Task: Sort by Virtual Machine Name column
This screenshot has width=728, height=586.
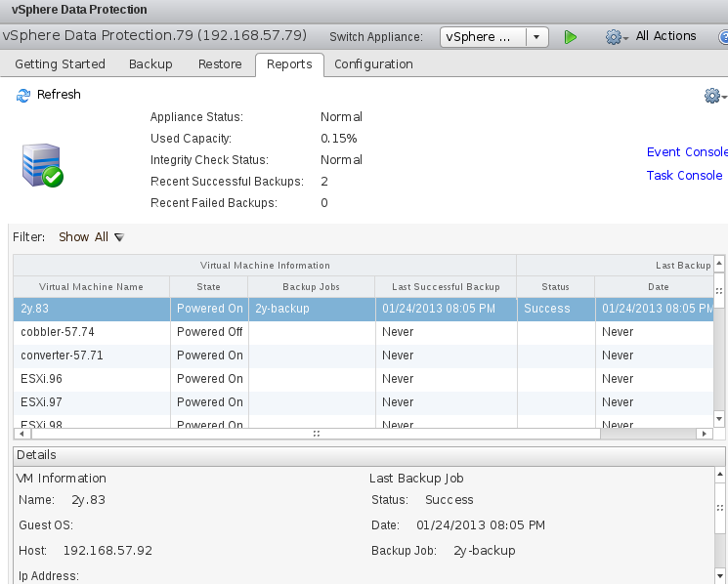Action: pos(92,287)
